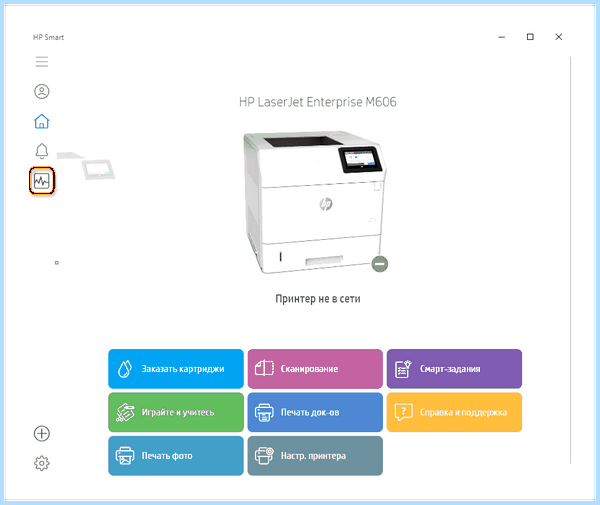Open the Заказать картриджи tile
This screenshot has height=505, width=600.
pyautogui.click(x=176, y=369)
